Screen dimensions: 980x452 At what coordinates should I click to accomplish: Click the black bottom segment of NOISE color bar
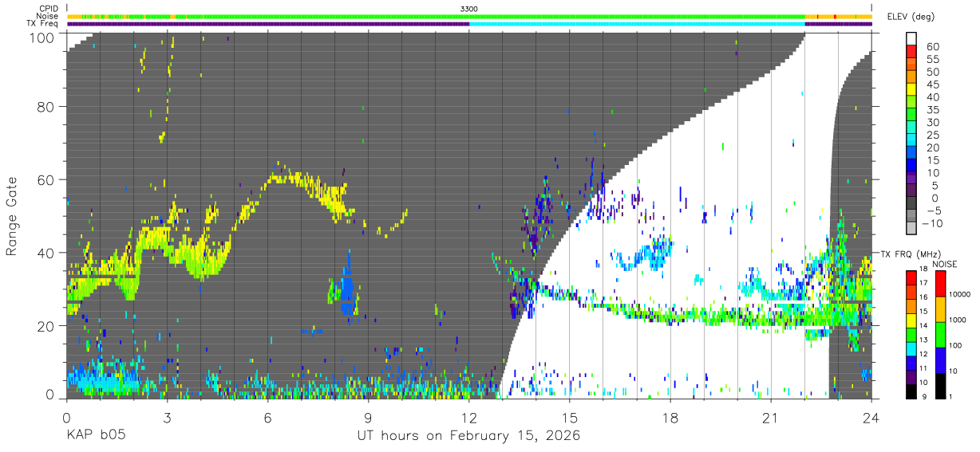click(x=940, y=385)
